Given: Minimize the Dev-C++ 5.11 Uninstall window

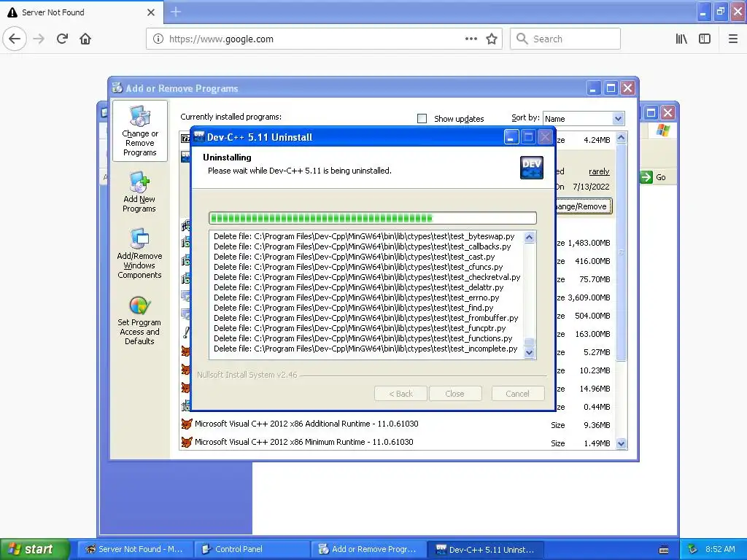Looking at the screenshot, I should click(x=511, y=137).
